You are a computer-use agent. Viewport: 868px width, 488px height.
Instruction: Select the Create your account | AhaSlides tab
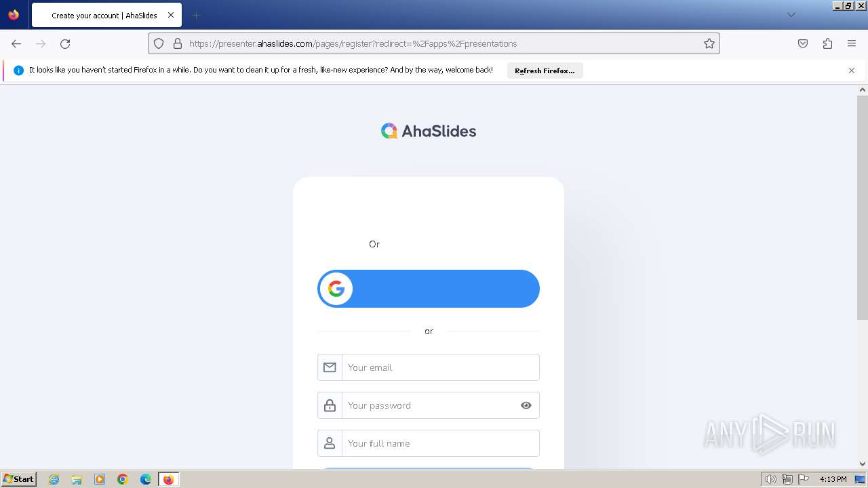point(106,15)
